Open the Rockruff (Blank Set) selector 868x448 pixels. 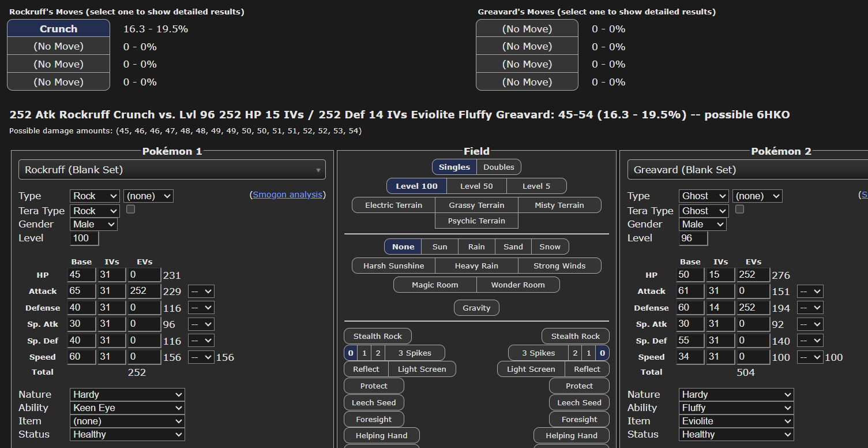[172, 170]
